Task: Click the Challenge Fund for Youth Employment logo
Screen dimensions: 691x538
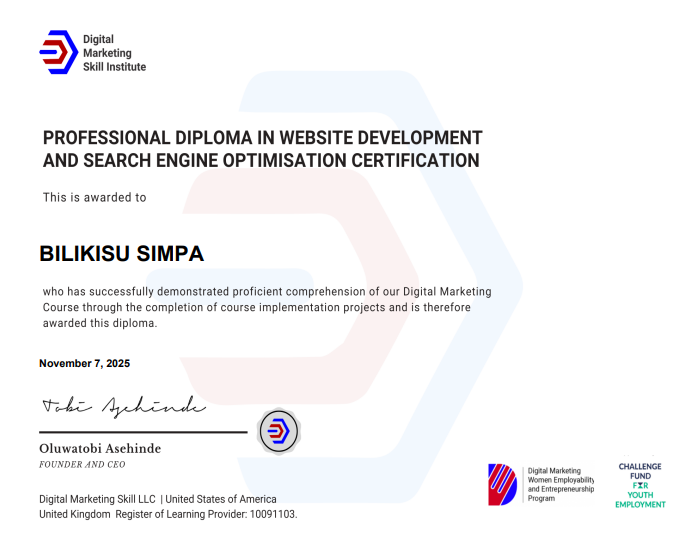Action: coord(640,485)
